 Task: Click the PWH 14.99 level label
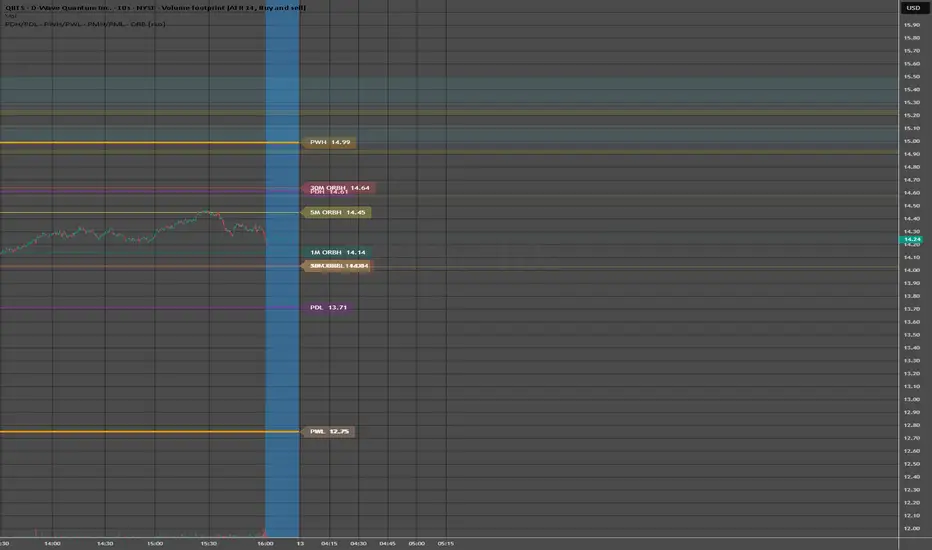[x=329, y=142]
